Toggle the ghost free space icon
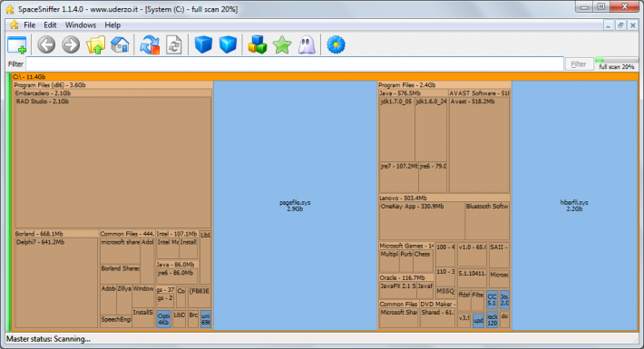644x349 pixels. coord(307,44)
